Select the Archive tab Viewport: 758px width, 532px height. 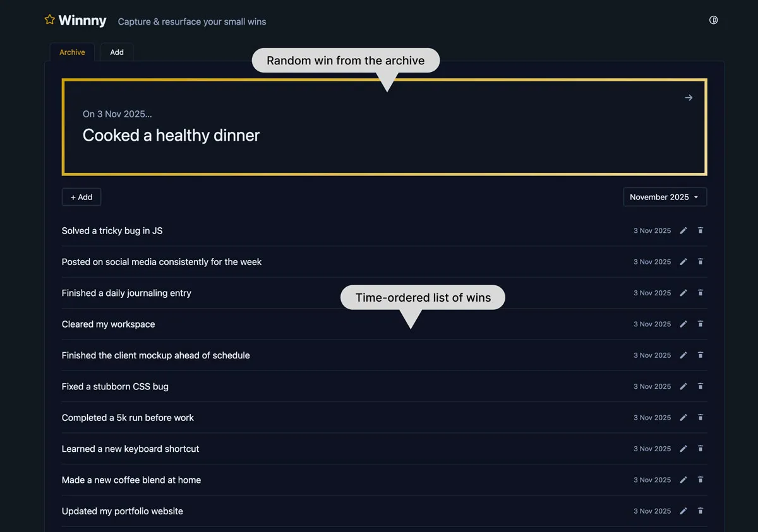coord(71,52)
